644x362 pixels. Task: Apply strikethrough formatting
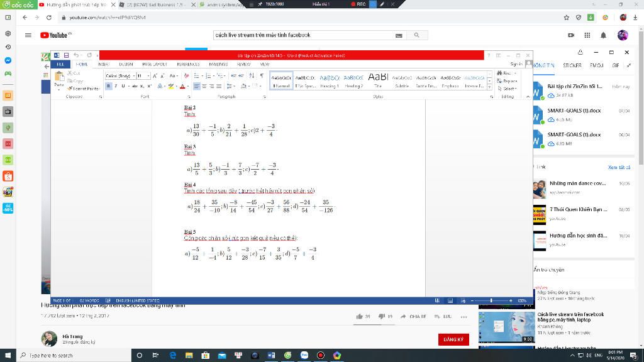pos(135,86)
